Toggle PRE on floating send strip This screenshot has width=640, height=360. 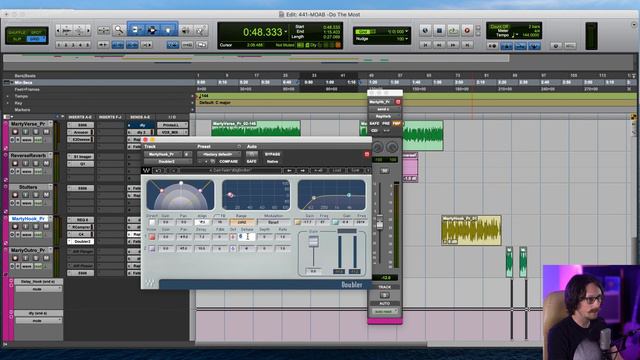click(386, 123)
